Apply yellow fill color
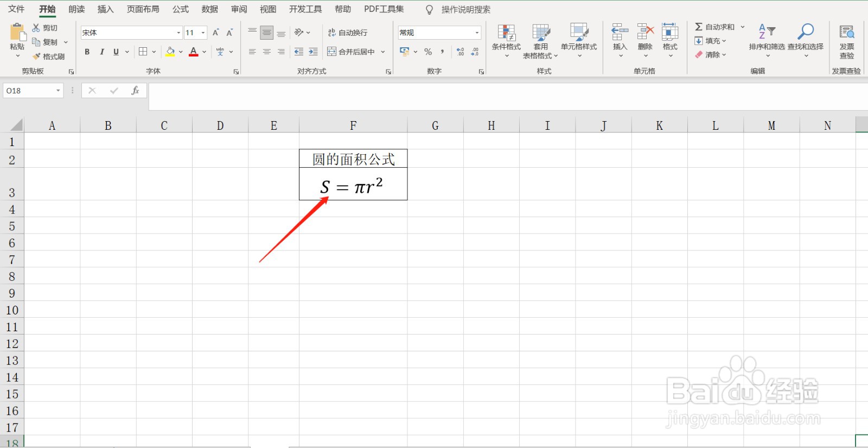This screenshot has width=868, height=448. [x=170, y=52]
